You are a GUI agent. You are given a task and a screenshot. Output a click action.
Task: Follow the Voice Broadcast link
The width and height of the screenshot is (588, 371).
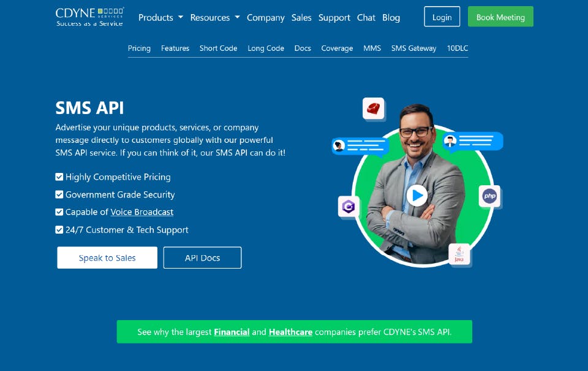point(141,212)
